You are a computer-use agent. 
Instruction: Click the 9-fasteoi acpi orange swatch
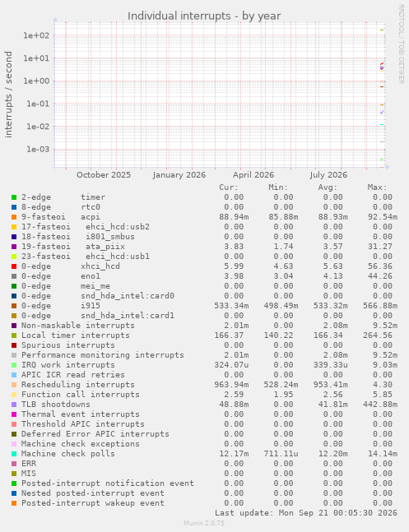[14, 217]
